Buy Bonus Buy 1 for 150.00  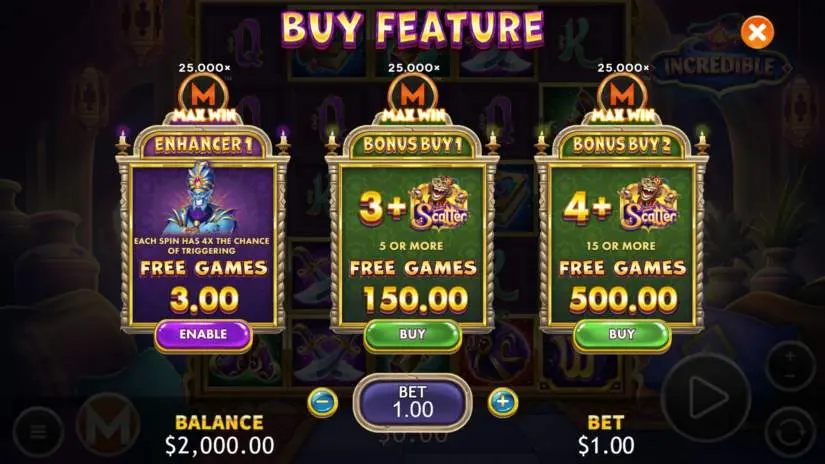pos(412,335)
